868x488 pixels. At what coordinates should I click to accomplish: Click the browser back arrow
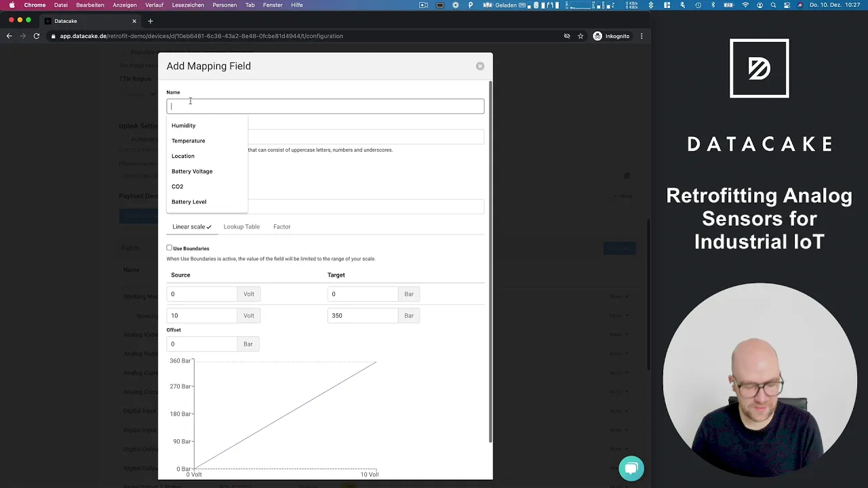click(x=9, y=36)
